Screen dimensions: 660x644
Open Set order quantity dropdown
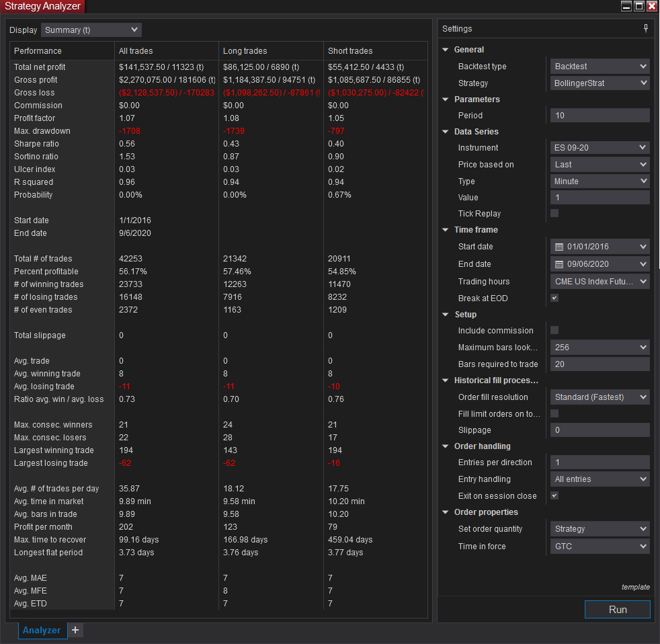[x=600, y=529]
